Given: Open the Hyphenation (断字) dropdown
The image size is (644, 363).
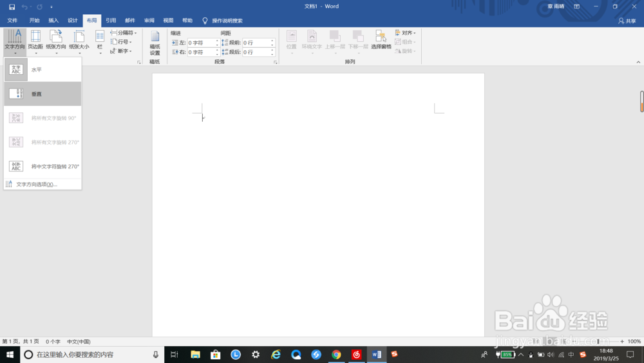Looking at the screenshot, I should pos(121,51).
